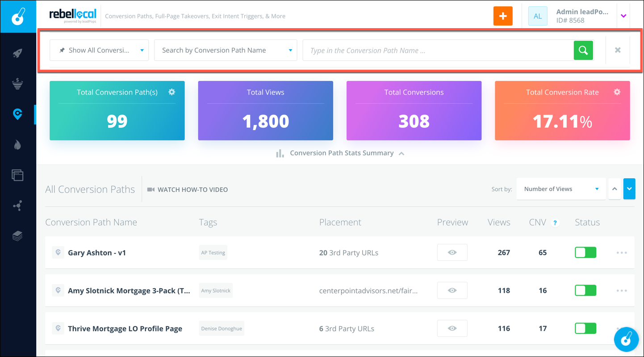Focus the Conversion Path Name search field
This screenshot has width=644, height=357.
(438, 50)
